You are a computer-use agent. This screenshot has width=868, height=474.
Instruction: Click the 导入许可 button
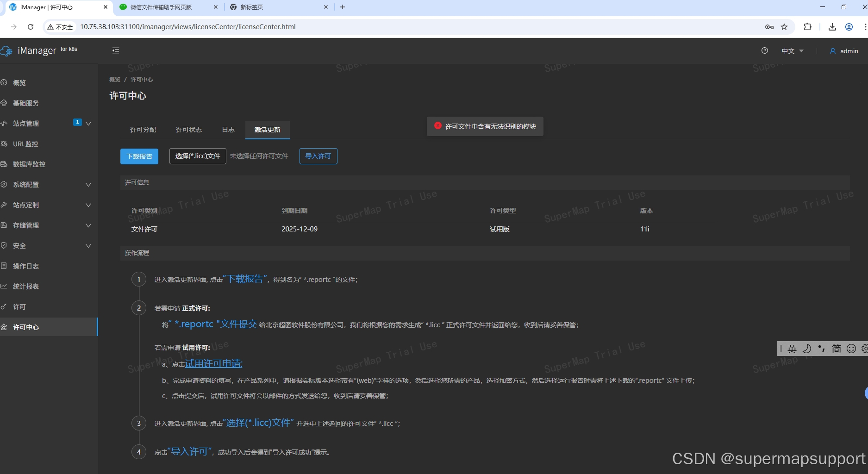pos(318,156)
